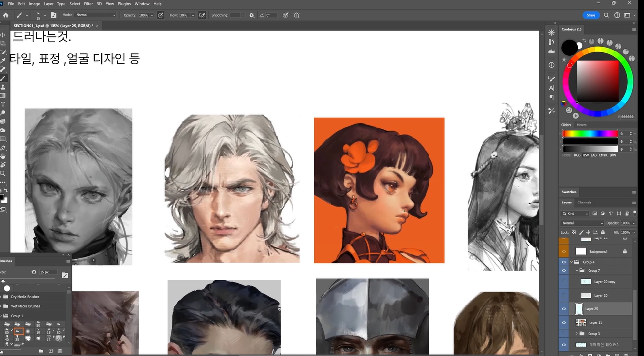Toggle visibility of Group 4
The height and width of the screenshot is (356, 644).
point(564,262)
